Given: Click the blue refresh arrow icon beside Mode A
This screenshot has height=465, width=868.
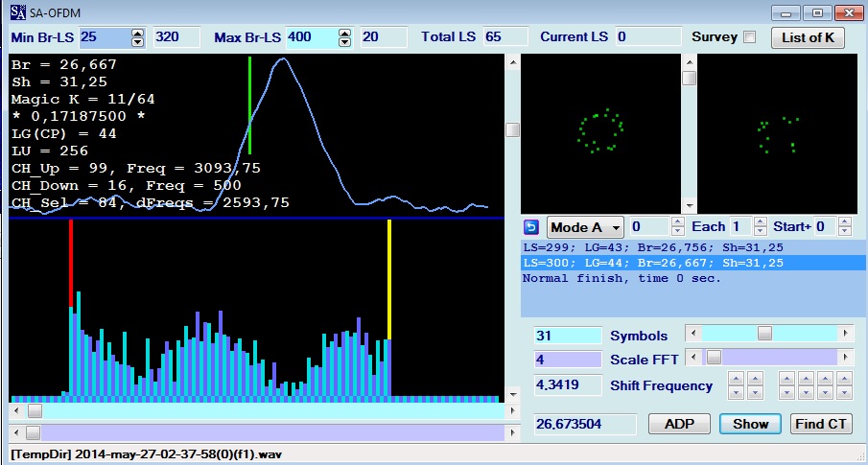Looking at the screenshot, I should (531, 227).
